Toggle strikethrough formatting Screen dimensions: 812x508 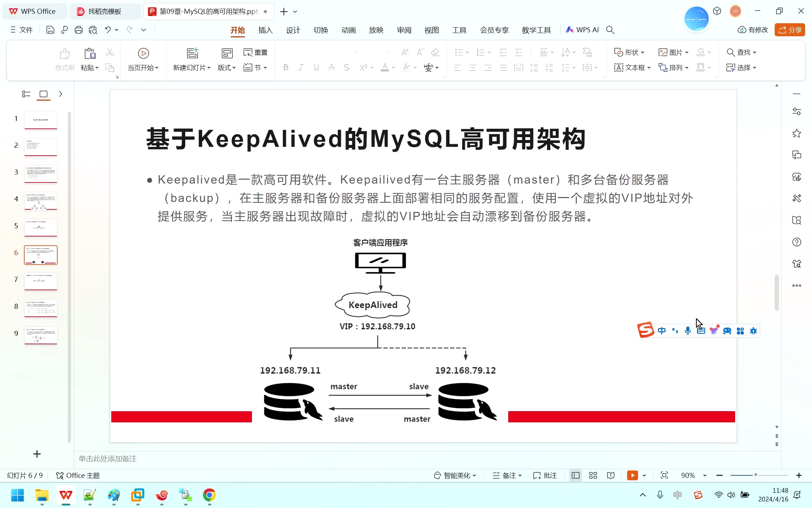pyautogui.click(x=347, y=67)
